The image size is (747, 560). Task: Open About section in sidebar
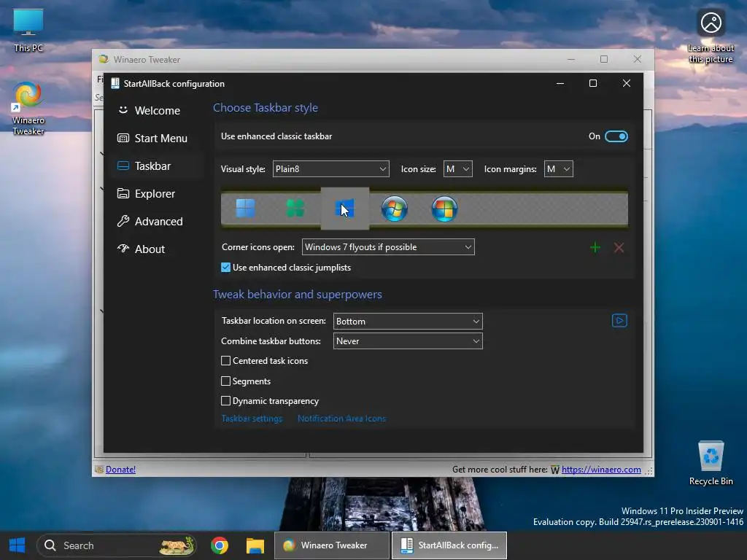coord(158,249)
